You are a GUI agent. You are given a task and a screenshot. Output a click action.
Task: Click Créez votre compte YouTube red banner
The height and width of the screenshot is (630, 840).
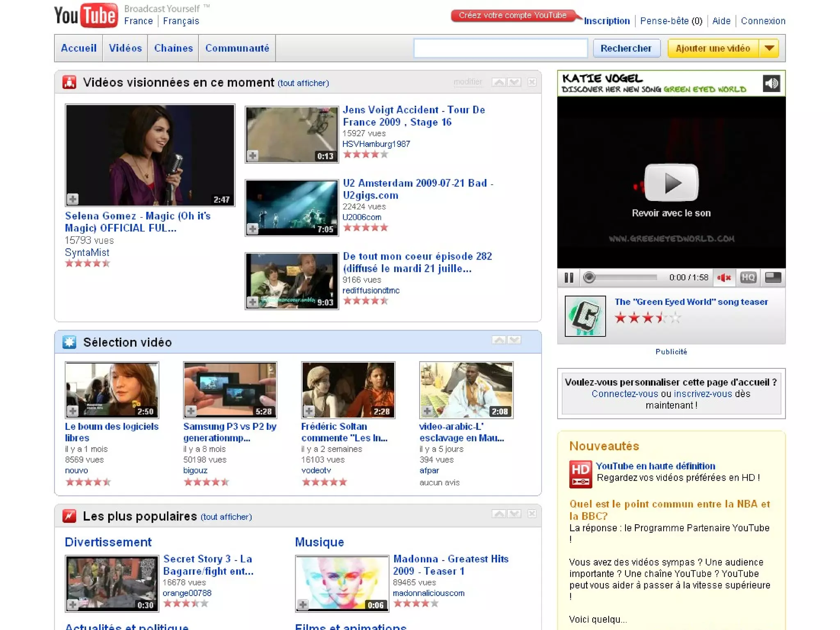tap(513, 16)
